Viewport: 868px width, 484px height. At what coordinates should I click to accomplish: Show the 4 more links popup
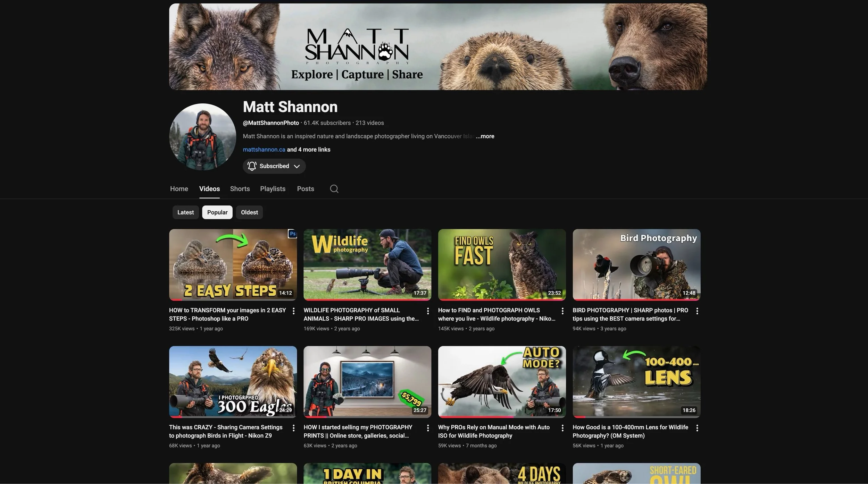309,150
